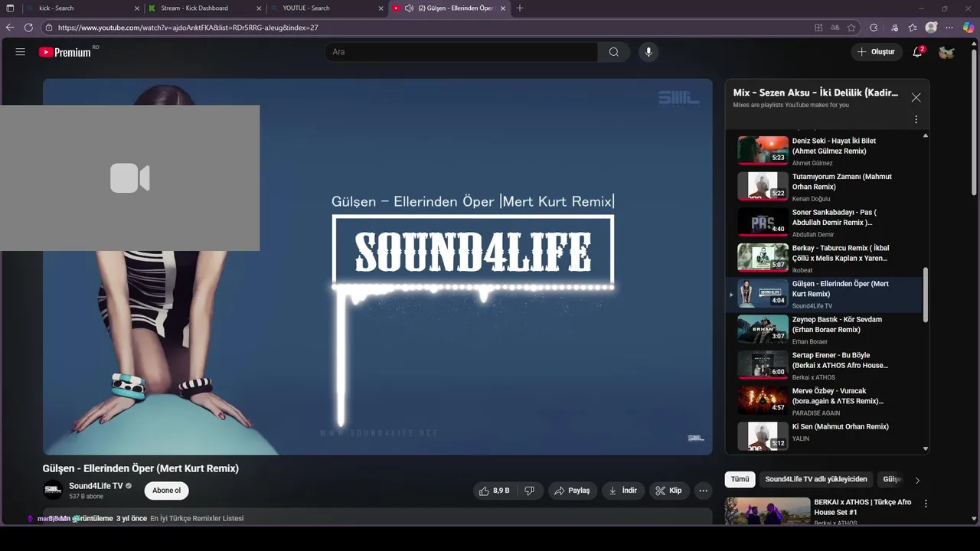Click the Klip clip button
Viewport: 980px width, 551px height.
tap(668, 491)
